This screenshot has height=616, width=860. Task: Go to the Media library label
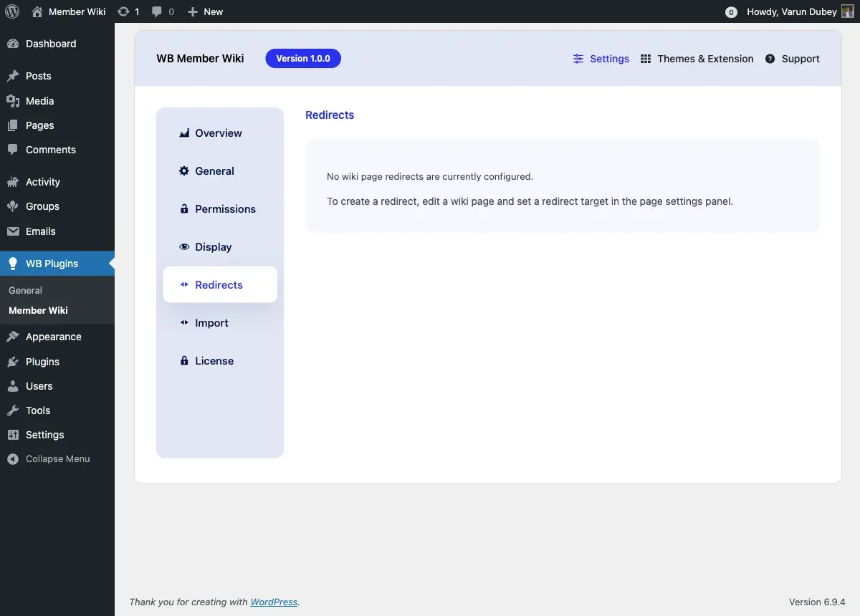point(40,101)
